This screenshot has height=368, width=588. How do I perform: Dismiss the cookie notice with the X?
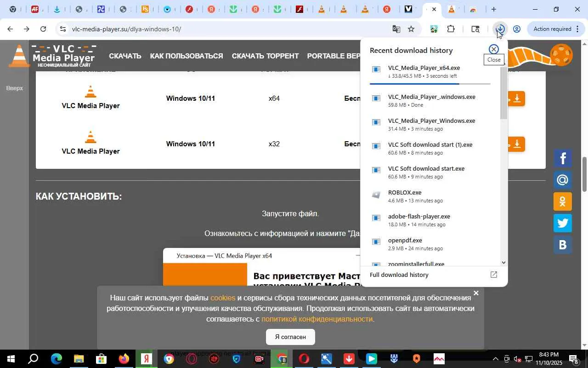(x=476, y=293)
